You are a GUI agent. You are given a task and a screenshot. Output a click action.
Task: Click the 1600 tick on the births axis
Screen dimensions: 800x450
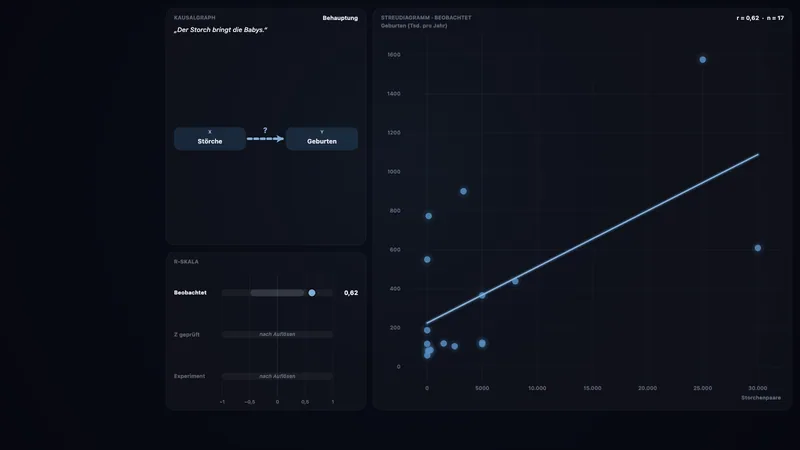[394, 55]
